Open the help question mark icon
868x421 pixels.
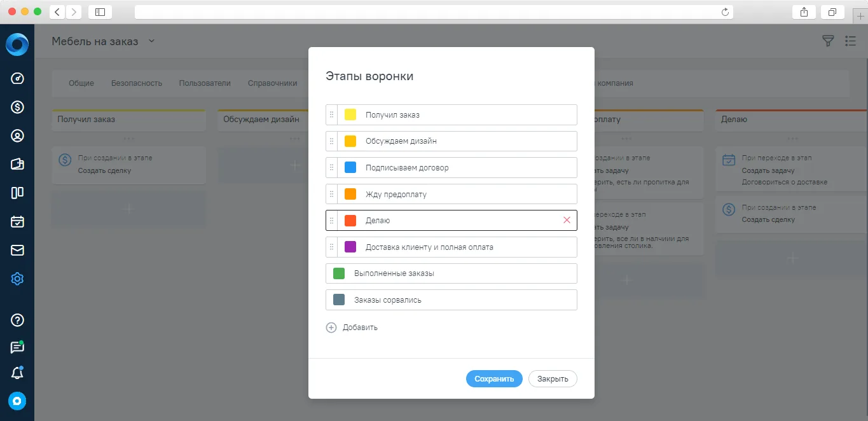(17, 320)
